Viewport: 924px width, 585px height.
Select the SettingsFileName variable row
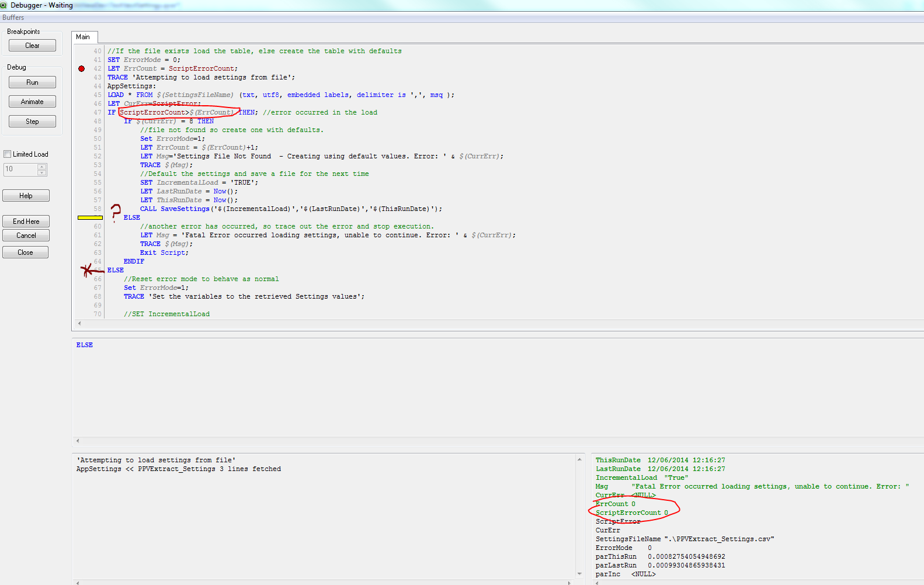(685, 539)
